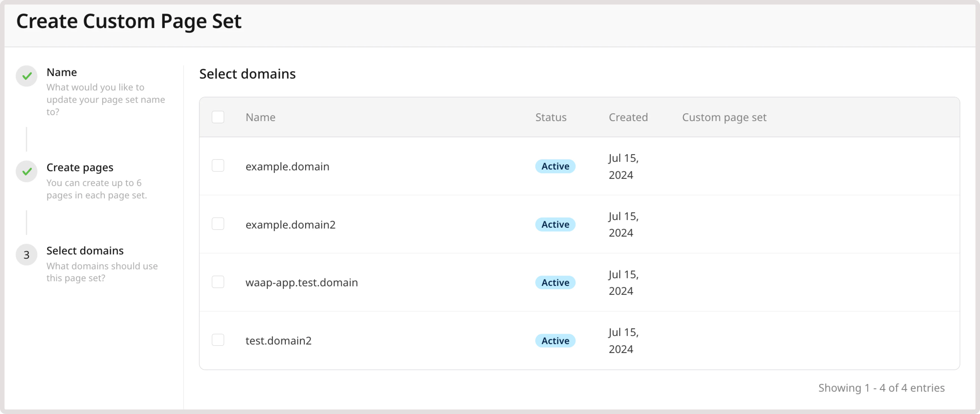
Task: Sort domains by the Created column
Action: (628, 117)
